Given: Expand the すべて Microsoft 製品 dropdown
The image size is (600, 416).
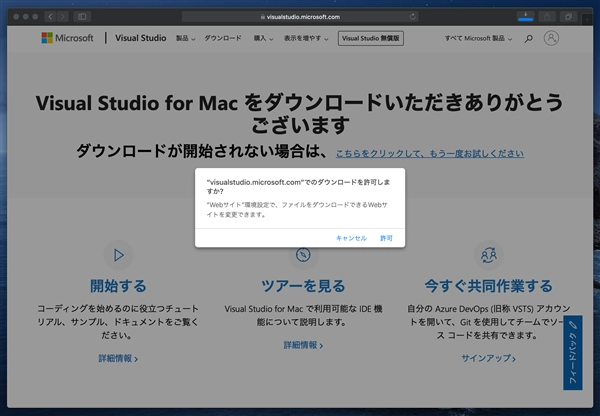Looking at the screenshot, I should [x=478, y=38].
